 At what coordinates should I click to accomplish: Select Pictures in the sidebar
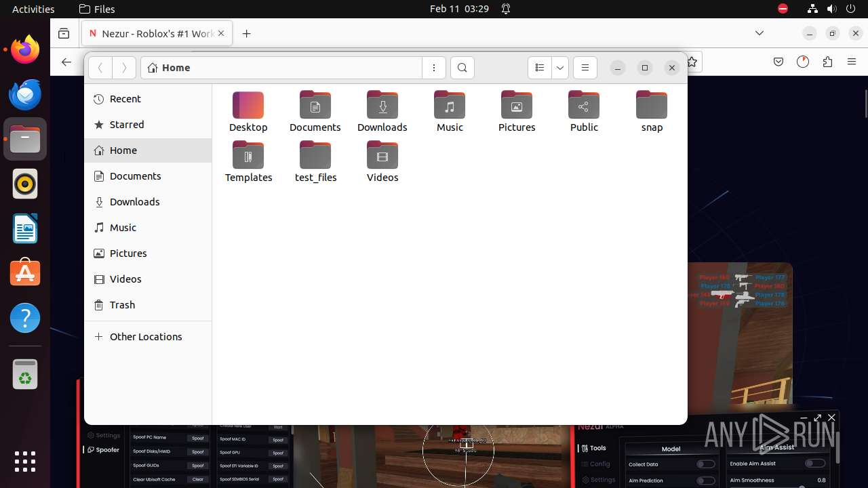click(148, 253)
